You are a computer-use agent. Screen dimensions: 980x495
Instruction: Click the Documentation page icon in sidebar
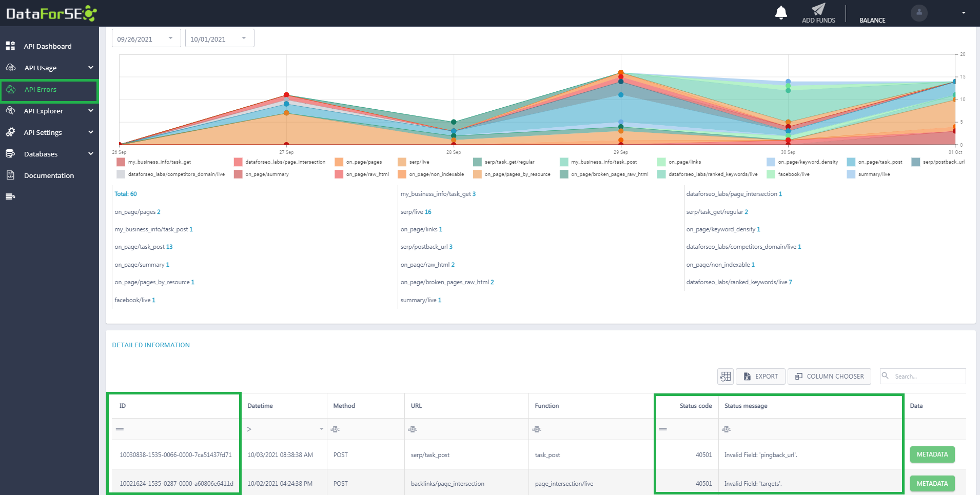click(x=10, y=175)
